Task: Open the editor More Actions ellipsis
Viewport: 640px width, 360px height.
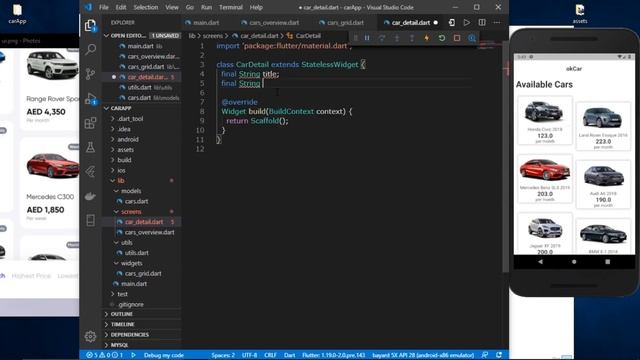Action: coord(497,23)
